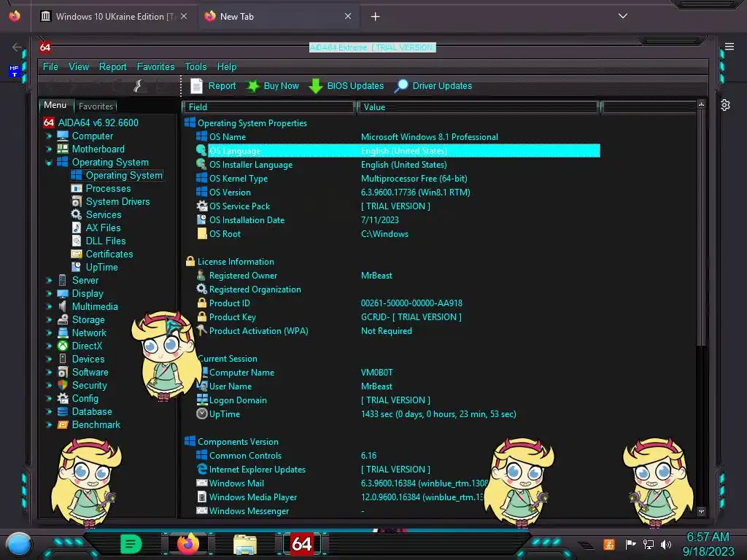Click the volume speaker tray icon

pos(666,544)
